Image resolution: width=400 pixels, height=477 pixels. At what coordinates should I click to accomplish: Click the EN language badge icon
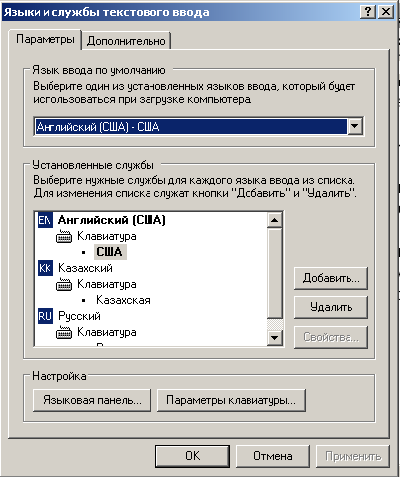click(x=45, y=220)
